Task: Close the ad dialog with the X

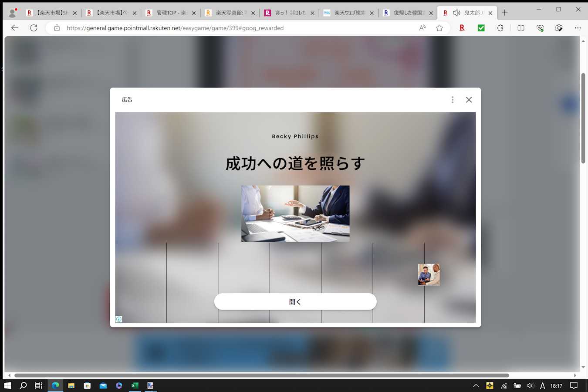Action: point(469,100)
